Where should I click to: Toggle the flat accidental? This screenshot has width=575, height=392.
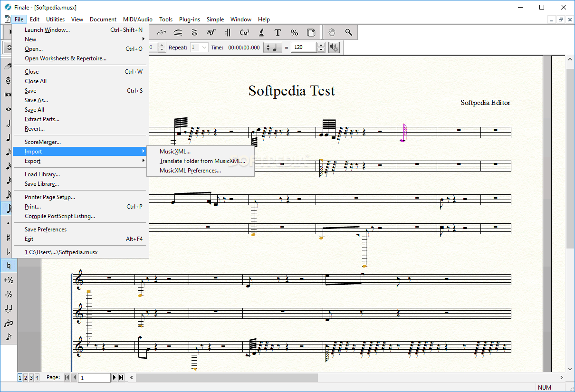coord(8,251)
